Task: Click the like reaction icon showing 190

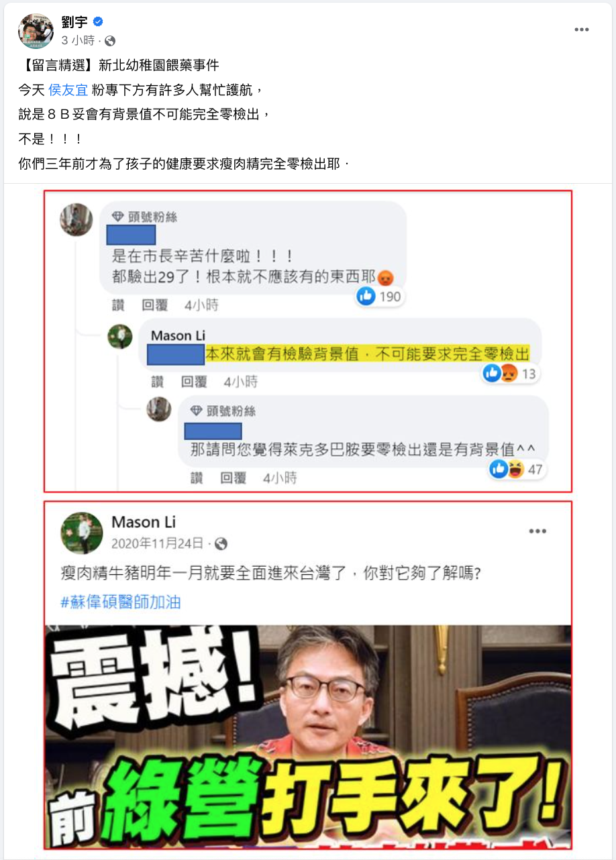Action: click(366, 296)
